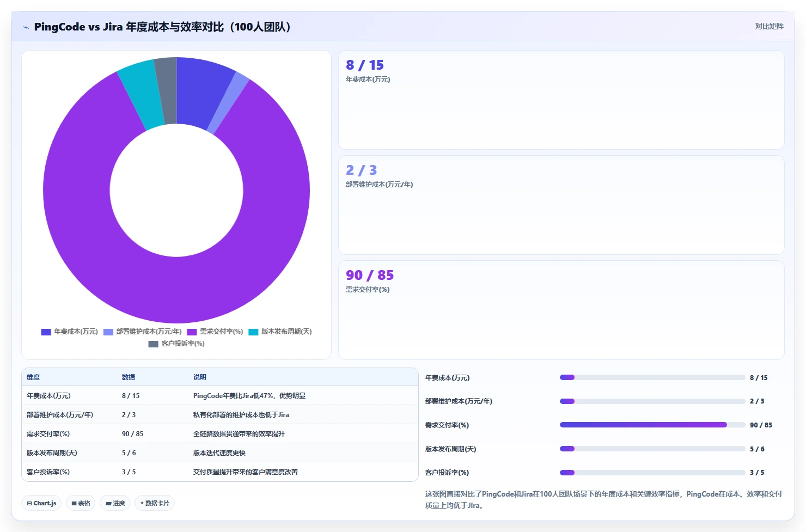The height and width of the screenshot is (532, 806).
Task: Select the 部署维护成本(万元/年) table row label
Action: (60, 415)
